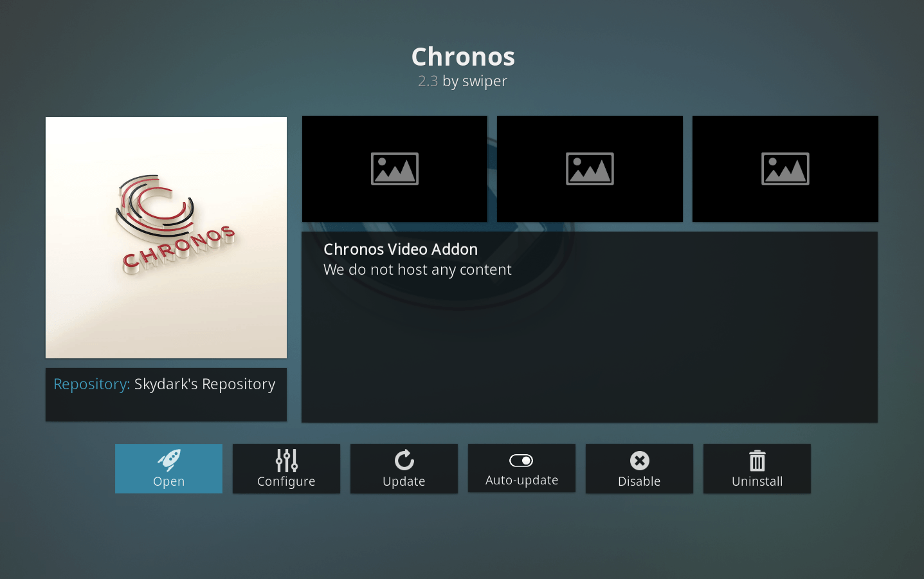Select the Configure button label

(286, 481)
